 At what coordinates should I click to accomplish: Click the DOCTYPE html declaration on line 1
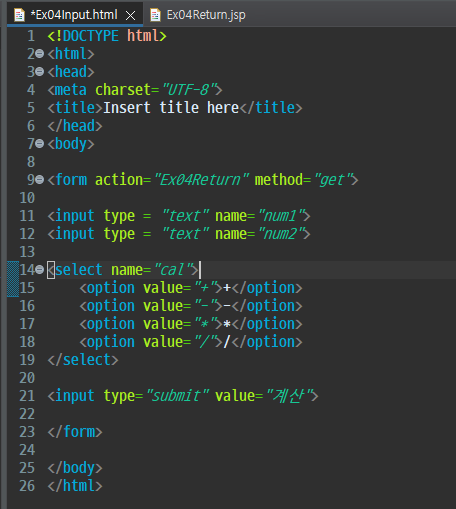(107, 36)
